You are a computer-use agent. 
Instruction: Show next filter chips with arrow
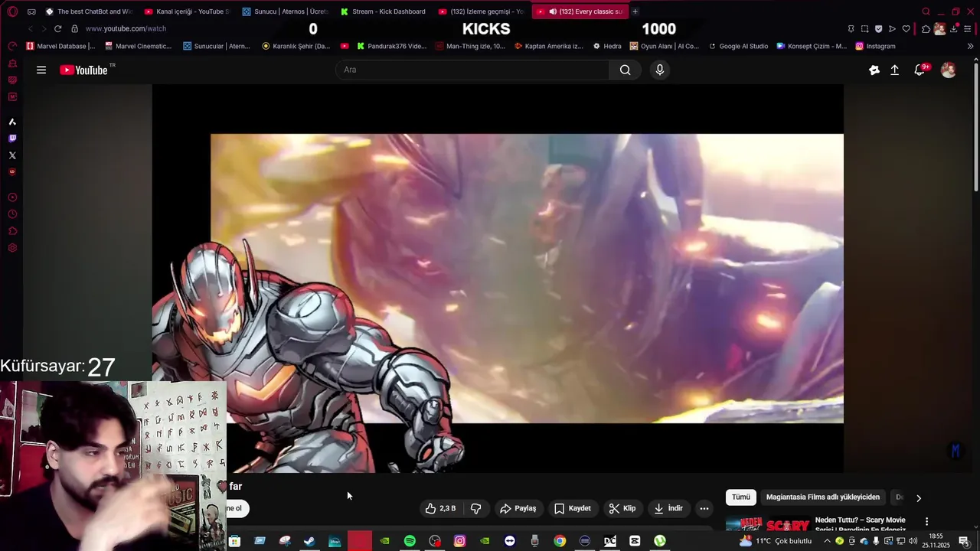click(x=919, y=497)
